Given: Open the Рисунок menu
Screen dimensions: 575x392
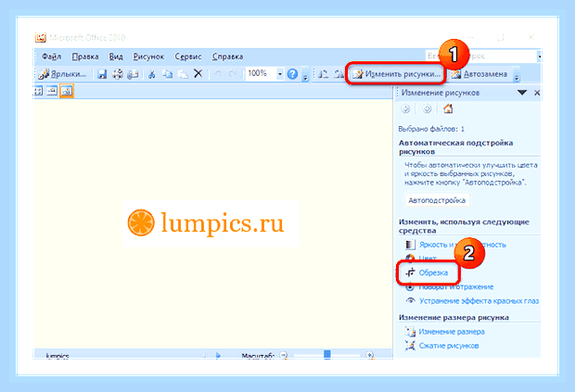Looking at the screenshot, I should 148,57.
